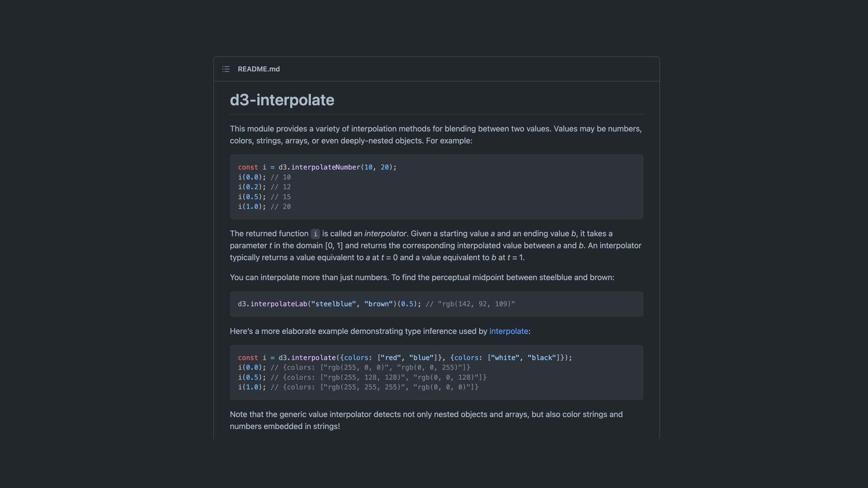Click the "red" string in colors array
Viewport: 868px width, 488px height.
[x=391, y=358]
